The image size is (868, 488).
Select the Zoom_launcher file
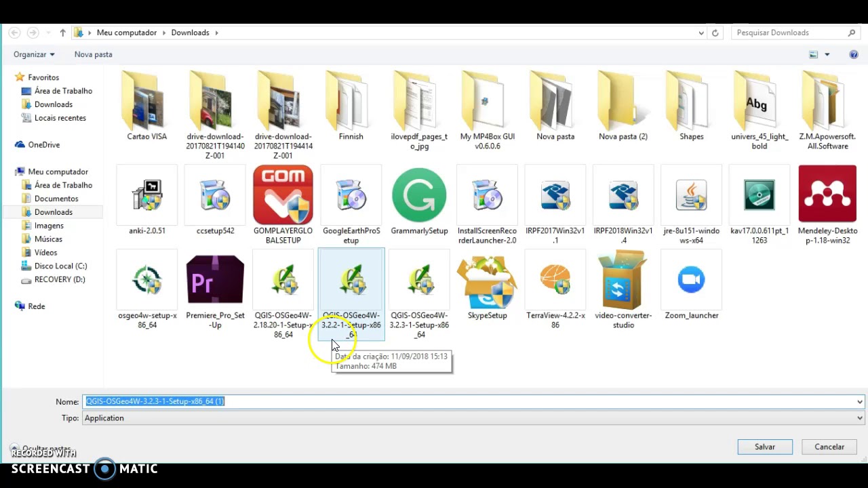(692, 285)
